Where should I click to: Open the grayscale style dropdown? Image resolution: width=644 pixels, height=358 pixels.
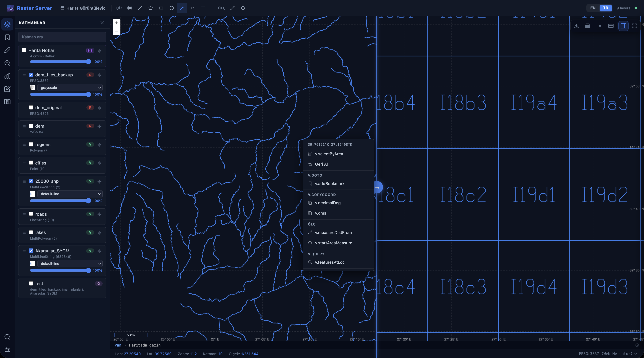pyautogui.click(x=70, y=88)
